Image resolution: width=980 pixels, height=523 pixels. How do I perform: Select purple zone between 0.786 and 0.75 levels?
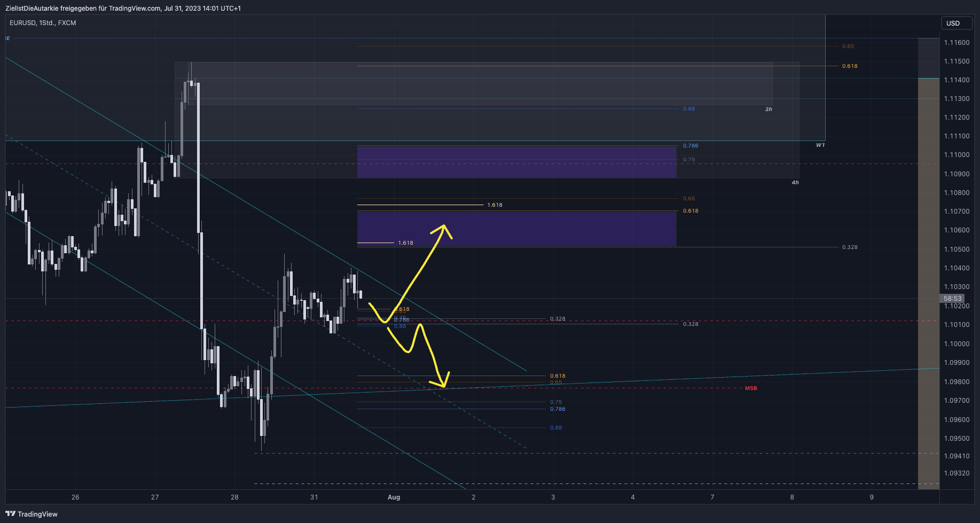[516, 162]
